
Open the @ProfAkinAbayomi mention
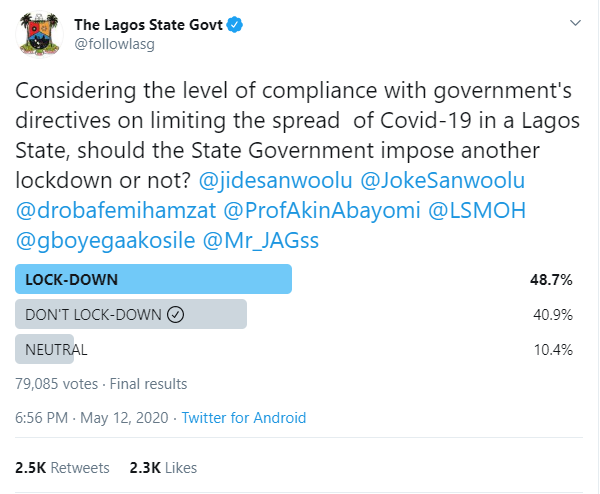[x=321, y=210]
